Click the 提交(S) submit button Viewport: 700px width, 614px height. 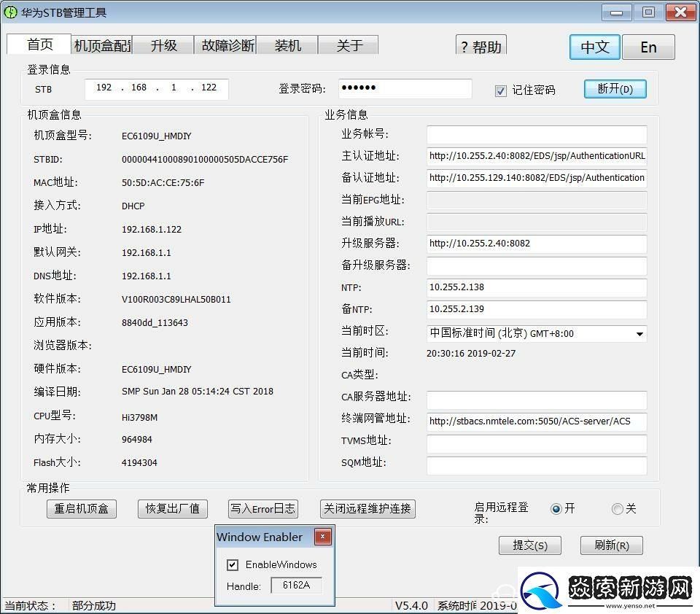(530, 545)
